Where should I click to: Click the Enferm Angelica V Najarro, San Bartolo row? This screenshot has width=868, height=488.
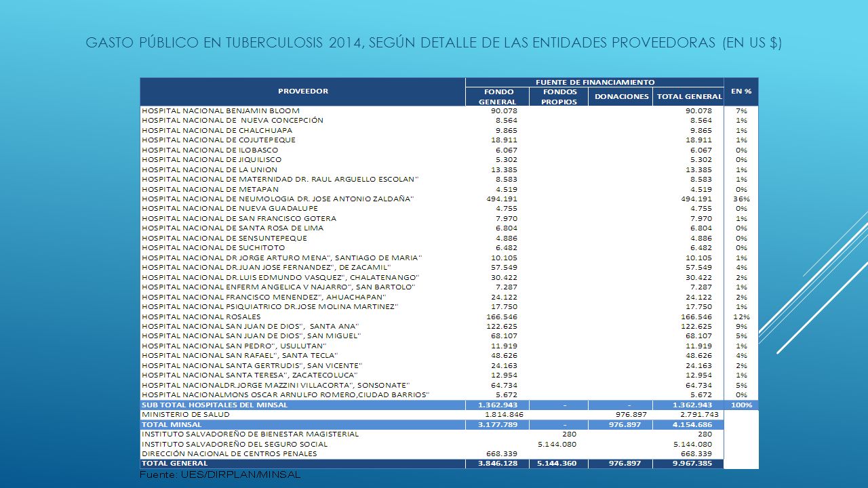[279, 287]
